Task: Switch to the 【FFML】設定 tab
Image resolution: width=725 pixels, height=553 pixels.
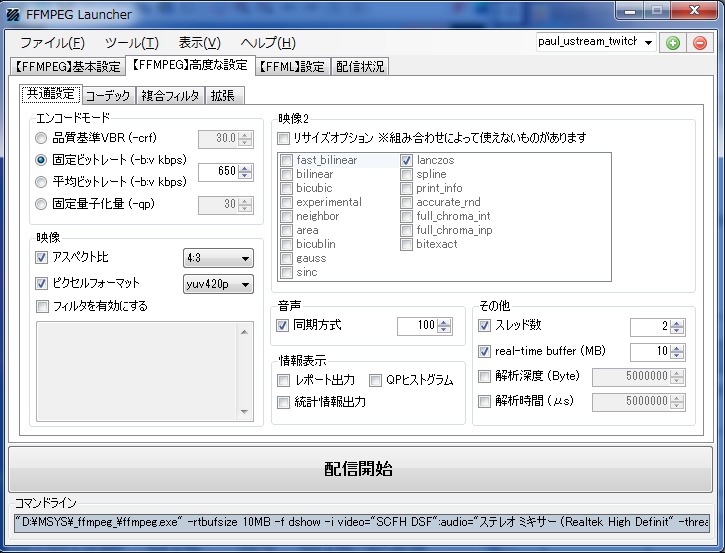Action: tap(293, 67)
